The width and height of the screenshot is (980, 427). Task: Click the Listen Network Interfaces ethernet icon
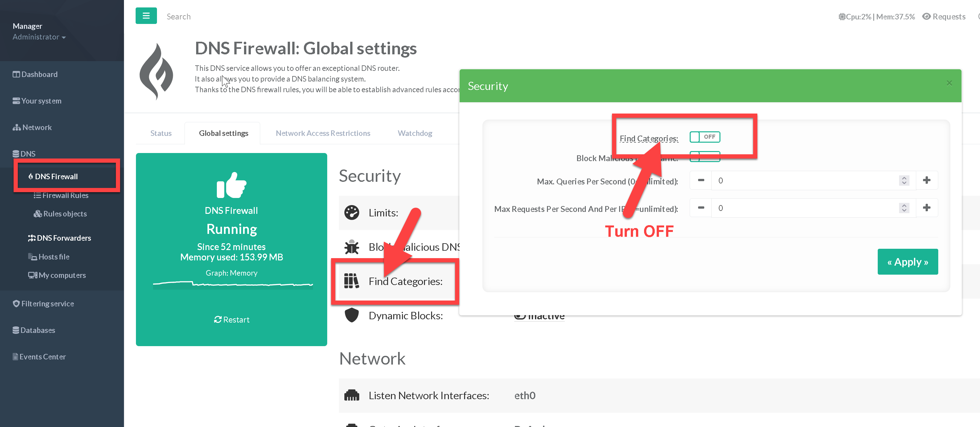click(351, 395)
